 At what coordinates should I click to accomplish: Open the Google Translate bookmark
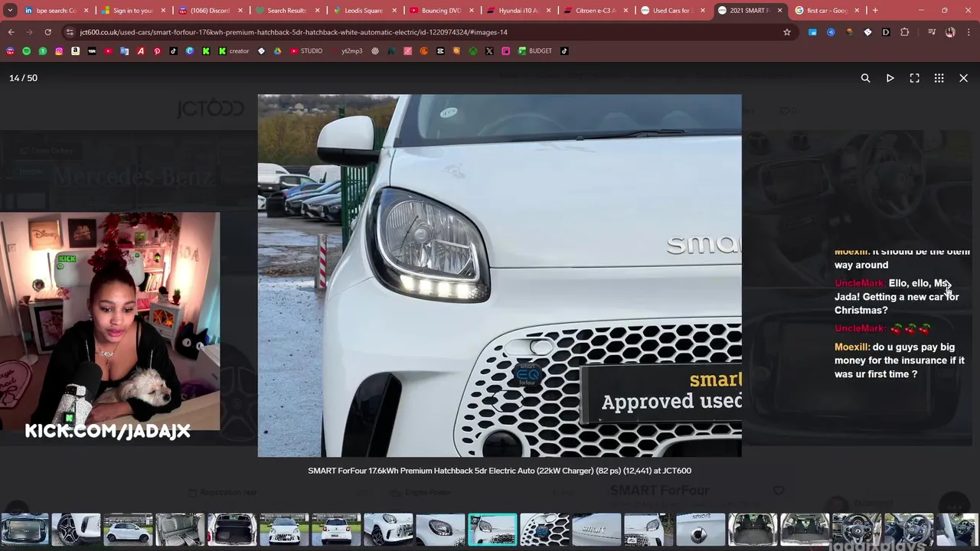pyautogui.click(x=124, y=51)
